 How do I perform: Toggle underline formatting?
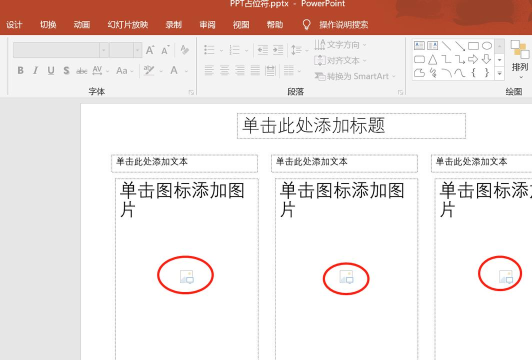click(x=51, y=71)
